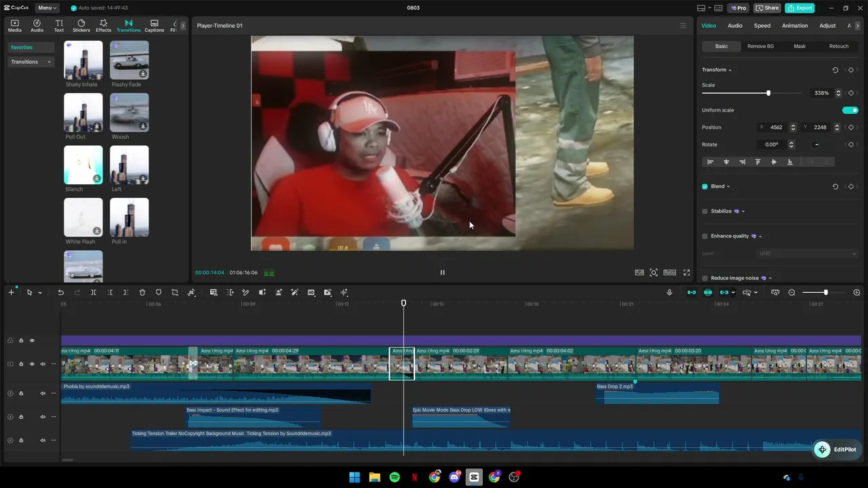868x488 pixels.
Task: Enable the Reduce image noise checkbox
Action: [x=705, y=278]
